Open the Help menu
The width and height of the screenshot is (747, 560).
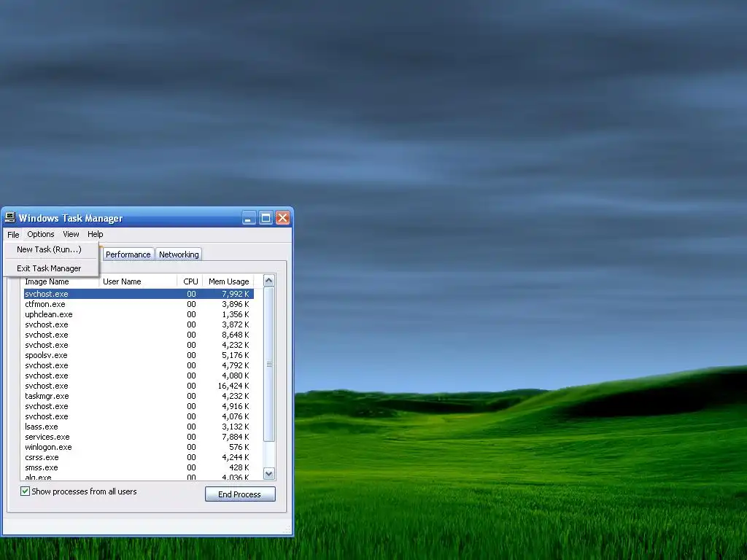tap(96, 234)
